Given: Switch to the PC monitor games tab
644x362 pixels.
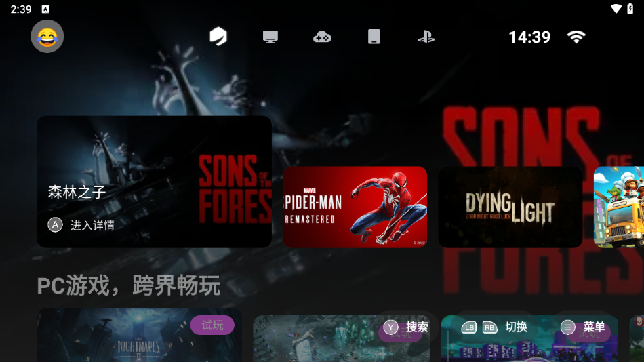Looking at the screenshot, I should tap(270, 37).
